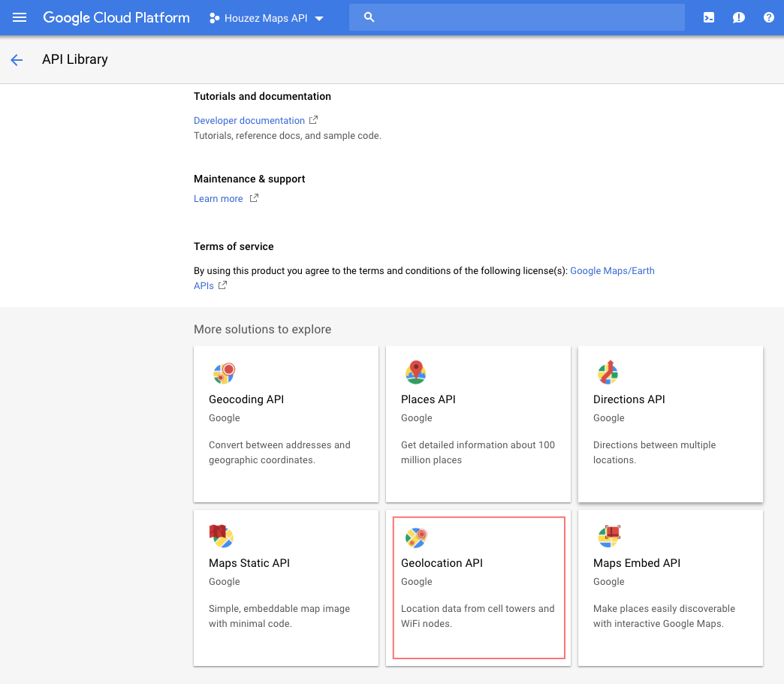Click the Learn more link
Viewport: 784px width, 684px height.
point(218,198)
